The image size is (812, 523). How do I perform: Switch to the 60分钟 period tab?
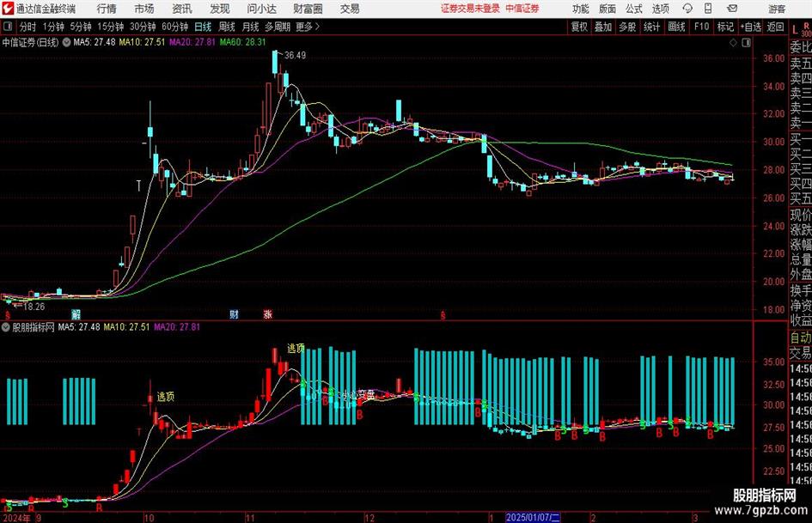[174, 27]
